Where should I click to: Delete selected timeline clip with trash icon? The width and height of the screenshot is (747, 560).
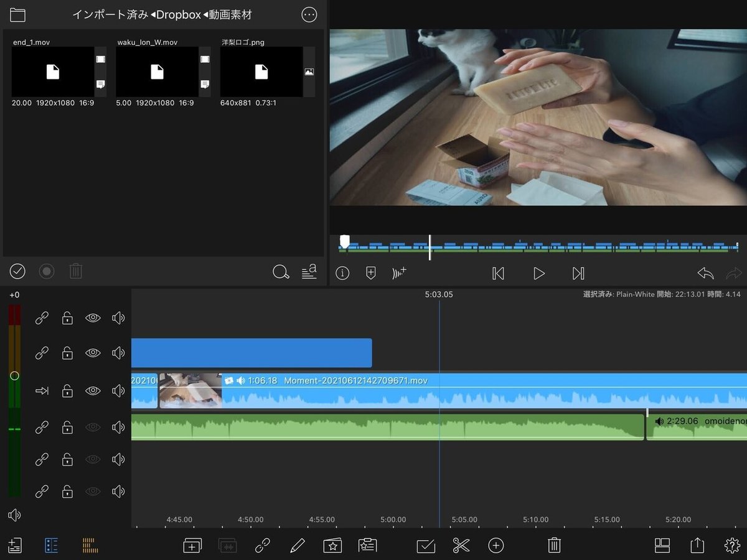point(554,546)
